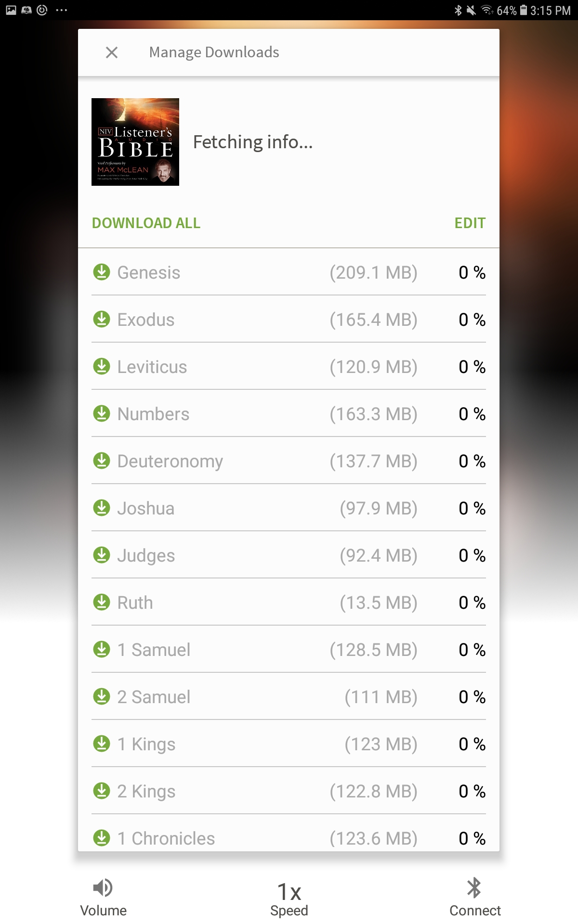Select the 2 Kings entry
This screenshot has width=578, height=924.
289,791
